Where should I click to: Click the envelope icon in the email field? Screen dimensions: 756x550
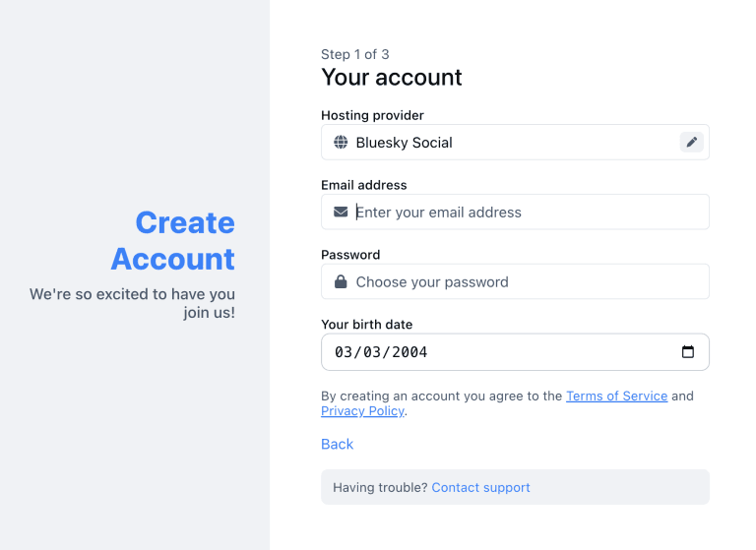(x=341, y=213)
